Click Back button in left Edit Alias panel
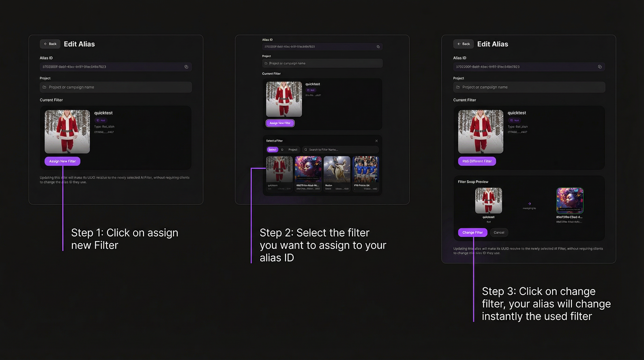Screen dimensions: 644x360 click(x=50, y=44)
